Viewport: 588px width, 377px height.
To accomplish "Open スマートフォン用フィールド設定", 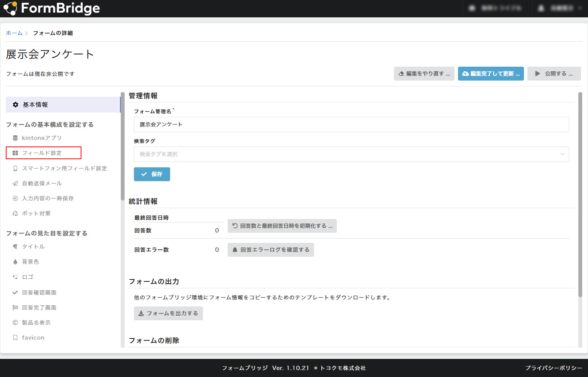I will pos(64,168).
